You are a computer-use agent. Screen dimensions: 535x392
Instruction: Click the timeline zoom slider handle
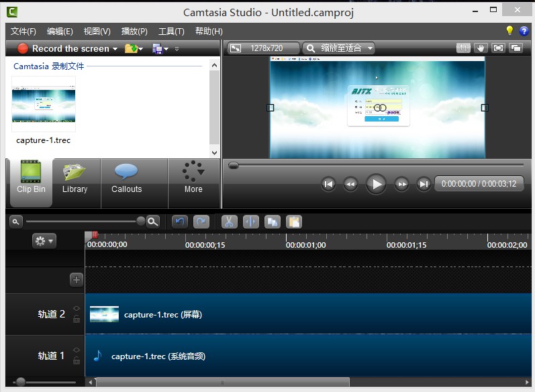(140, 221)
